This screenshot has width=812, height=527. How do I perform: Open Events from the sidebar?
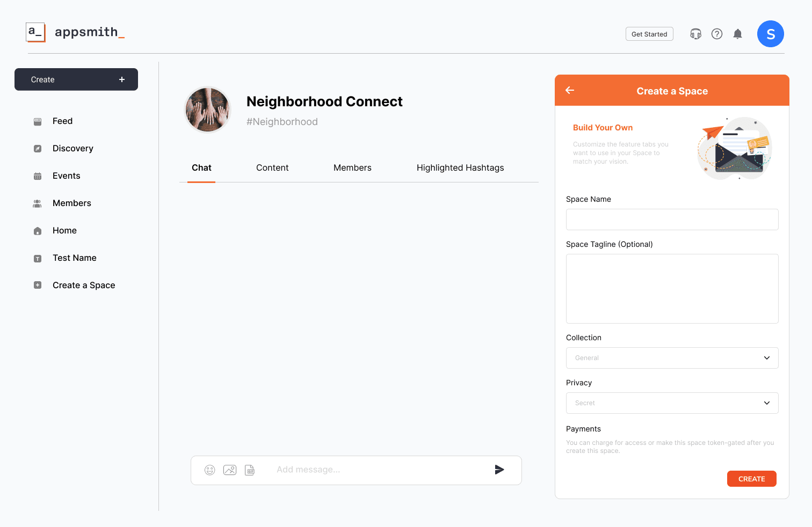point(66,175)
